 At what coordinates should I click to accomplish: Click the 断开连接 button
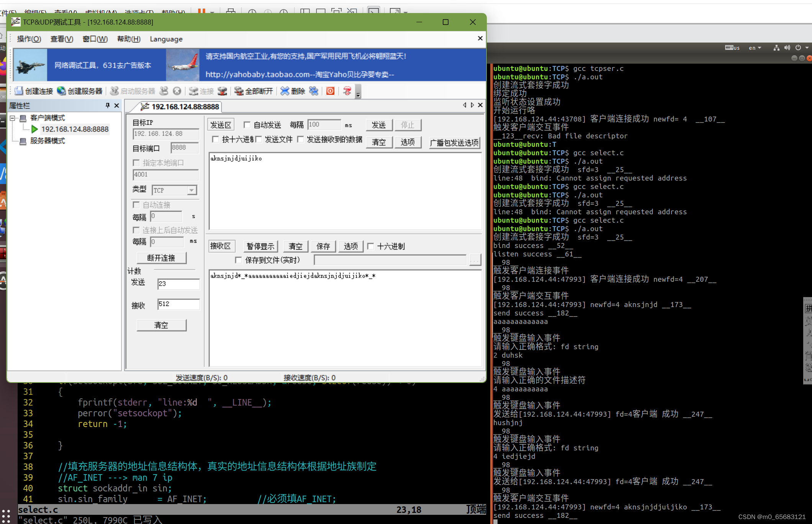[x=161, y=258]
